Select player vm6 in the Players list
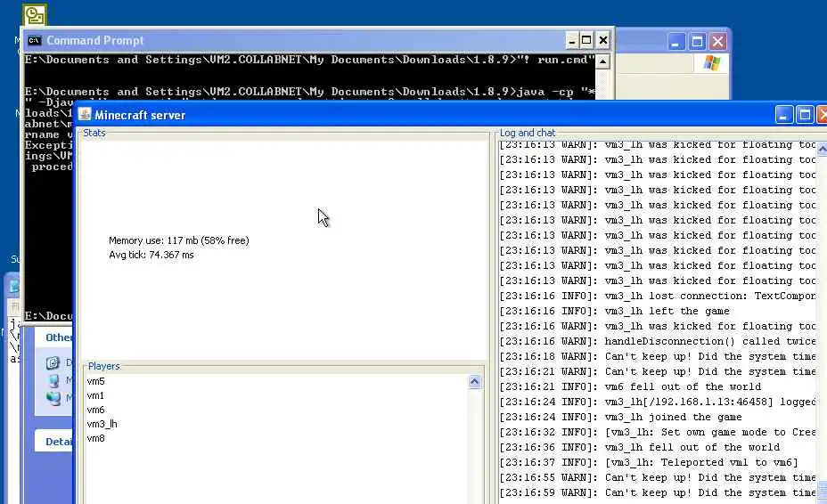The height and width of the screenshot is (504, 827). [96, 410]
